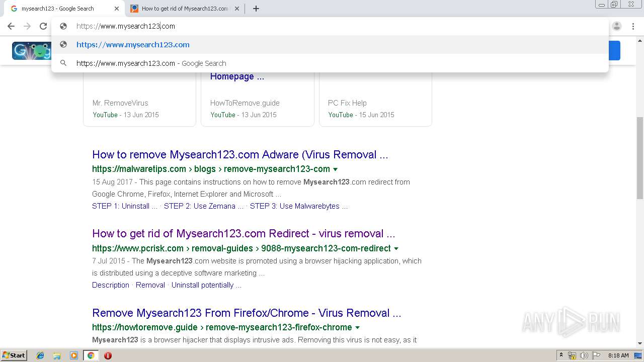
Task: Launch Internet Explorer from the taskbar
Action: (40, 355)
